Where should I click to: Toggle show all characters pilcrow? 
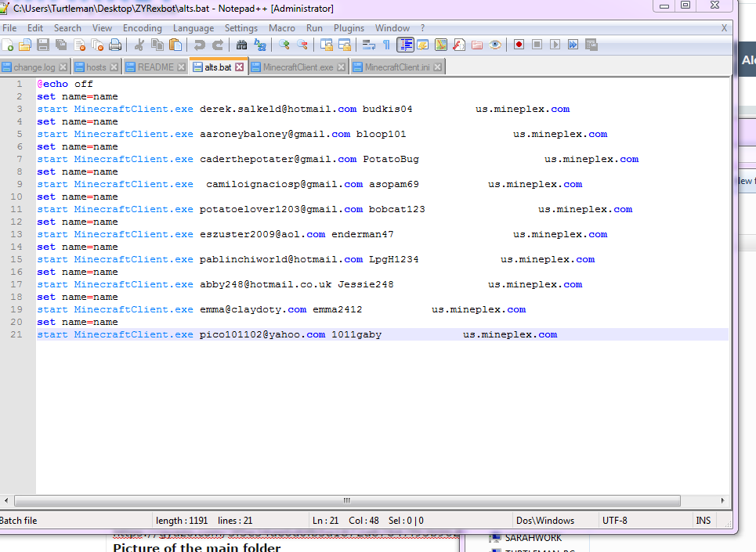pyautogui.click(x=386, y=45)
